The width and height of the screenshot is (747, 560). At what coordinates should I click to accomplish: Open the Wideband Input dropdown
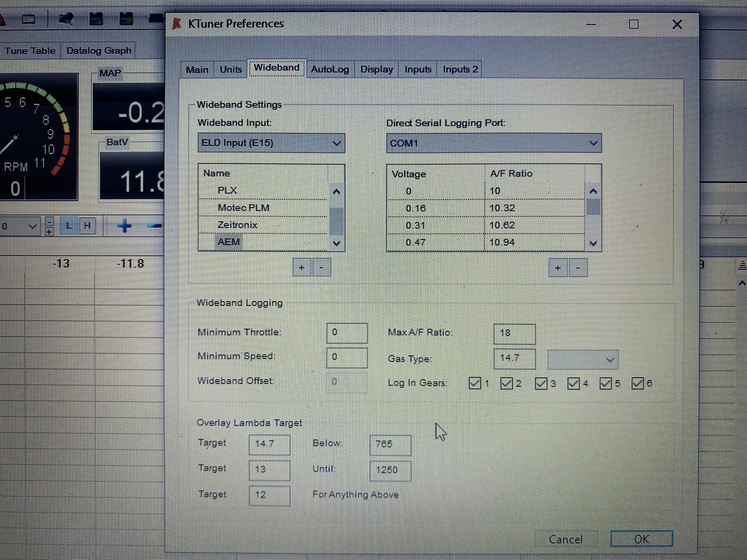point(271,143)
